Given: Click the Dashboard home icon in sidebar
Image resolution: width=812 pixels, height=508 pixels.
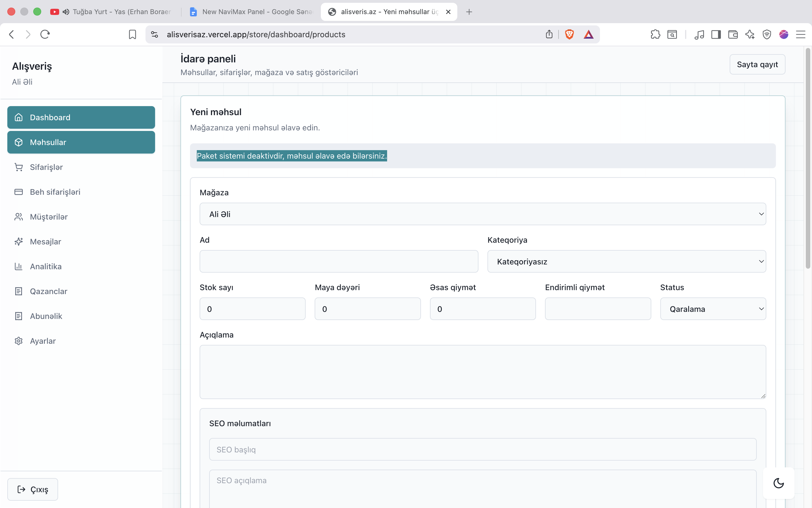Looking at the screenshot, I should coord(19,117).
